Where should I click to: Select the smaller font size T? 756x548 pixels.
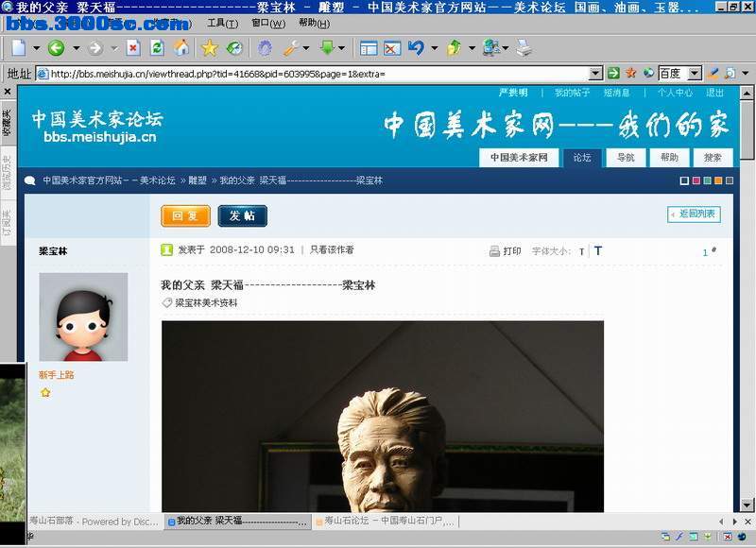(x=582, y=251)
